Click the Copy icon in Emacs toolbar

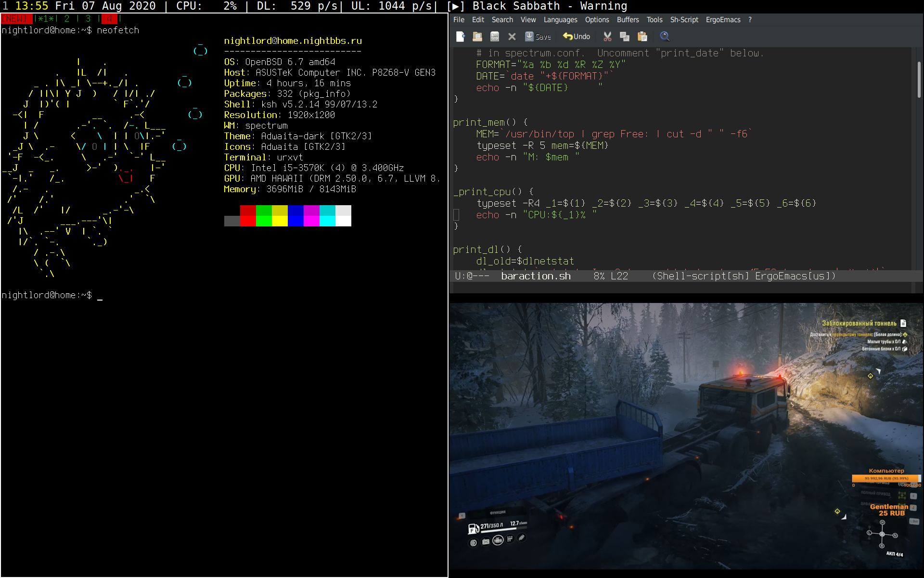click(625, 37)
